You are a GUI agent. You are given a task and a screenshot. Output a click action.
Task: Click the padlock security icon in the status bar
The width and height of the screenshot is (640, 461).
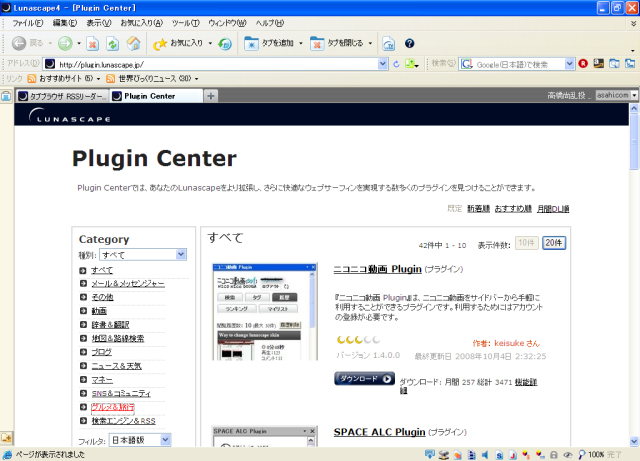point(553,454)
